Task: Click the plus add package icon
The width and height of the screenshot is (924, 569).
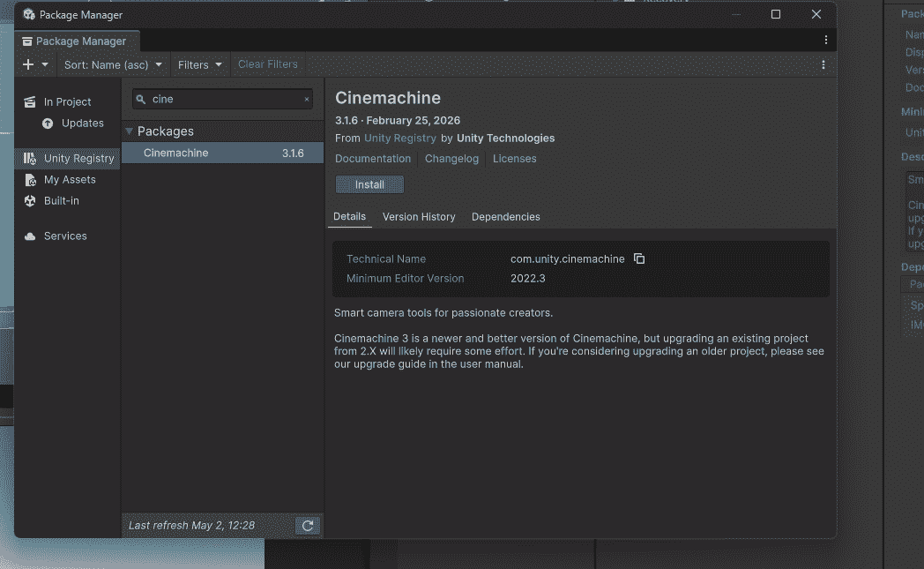Action: (x=27, y=64)
